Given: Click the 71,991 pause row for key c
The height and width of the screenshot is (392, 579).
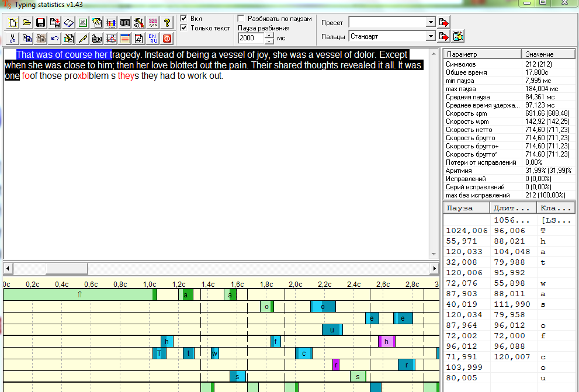Looking at the screenshot, I should (x=509, y=357).
